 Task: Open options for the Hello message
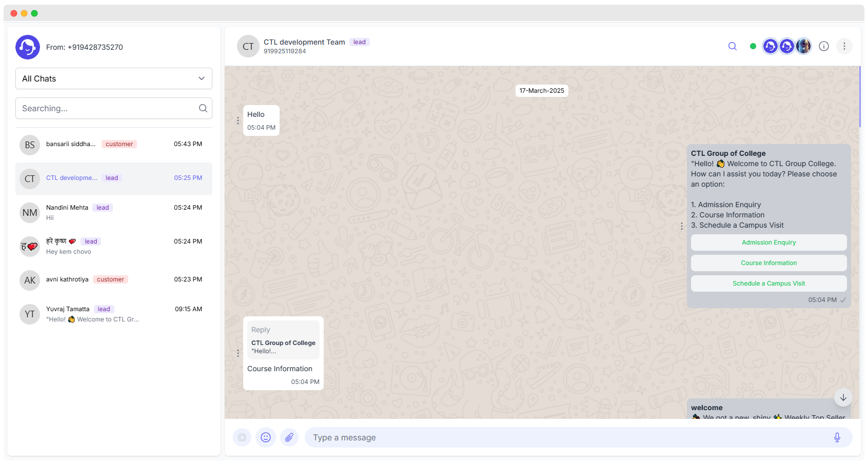pyautogui.click(x=238, y=120)
